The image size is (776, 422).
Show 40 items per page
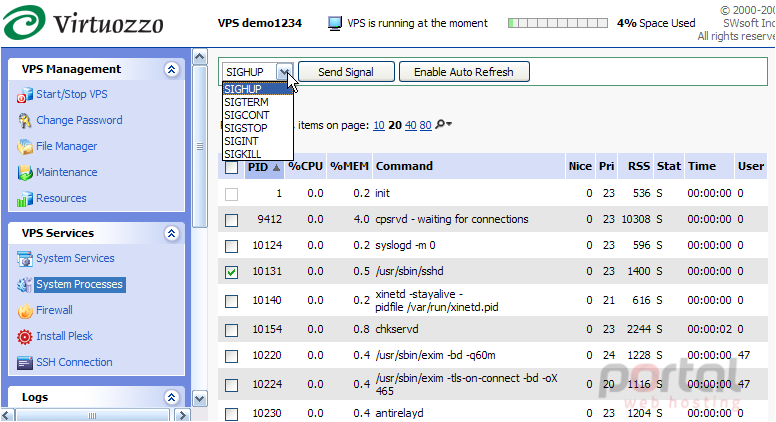coord(410,125)
